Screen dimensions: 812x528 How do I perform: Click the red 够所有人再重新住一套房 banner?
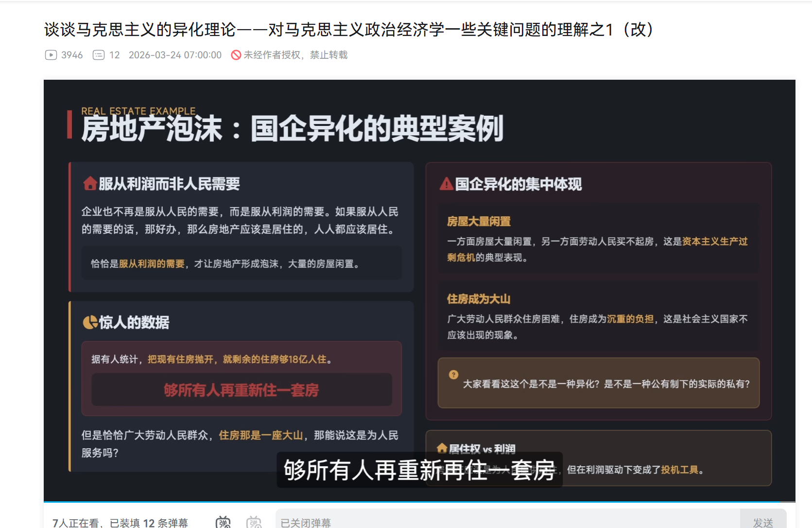[x=242, y=390]
